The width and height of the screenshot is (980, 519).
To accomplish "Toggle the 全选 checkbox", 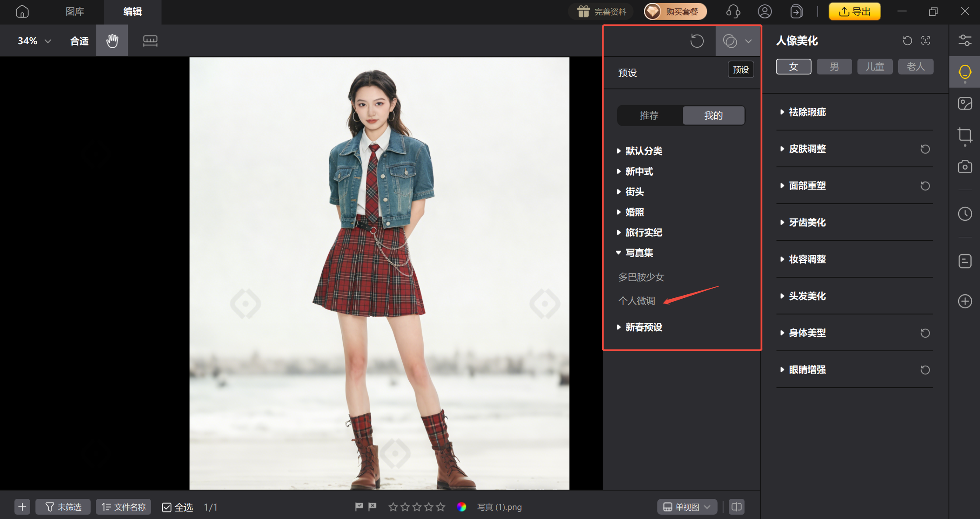I will coord(167,507).
